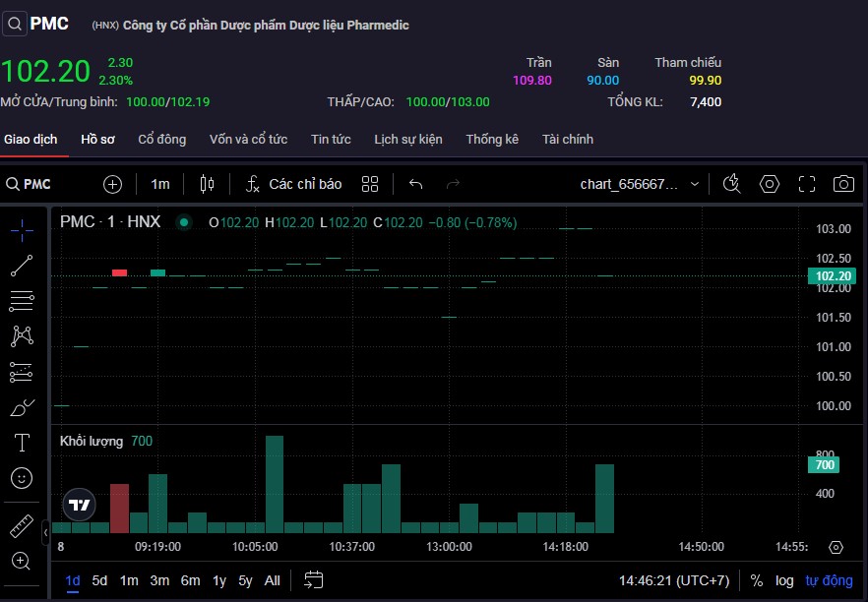Take a chart snapshot with camera icon

843,184
